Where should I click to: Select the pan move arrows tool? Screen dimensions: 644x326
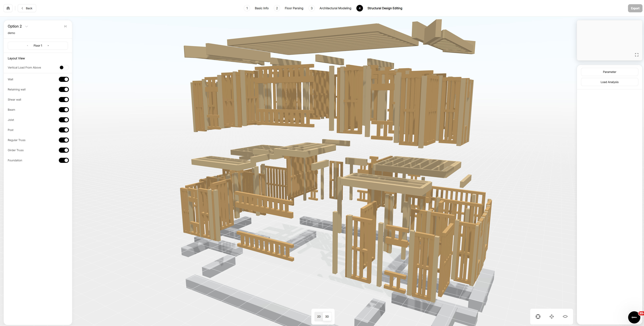551,317
